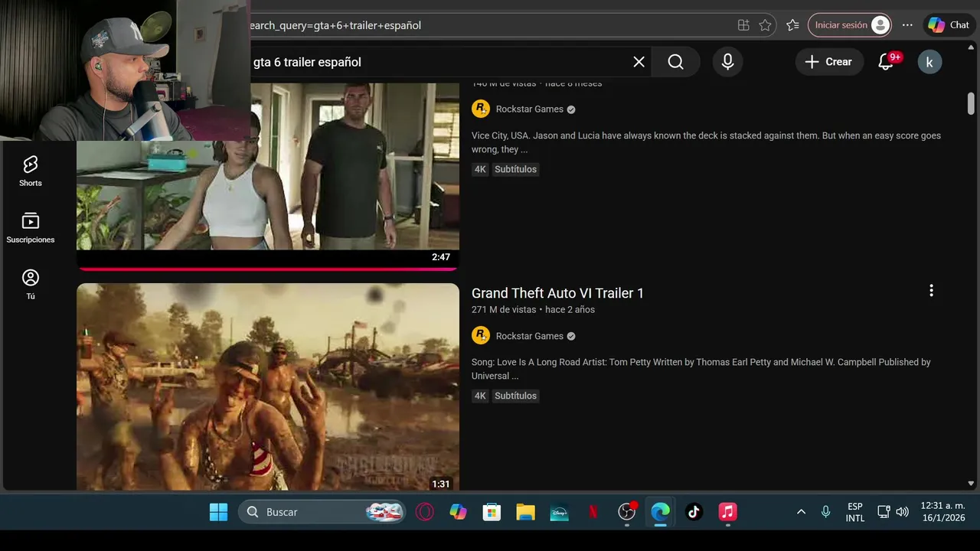Click the magnifier search button
This screenshot has height=551, width=980.
tap(675, 62)
